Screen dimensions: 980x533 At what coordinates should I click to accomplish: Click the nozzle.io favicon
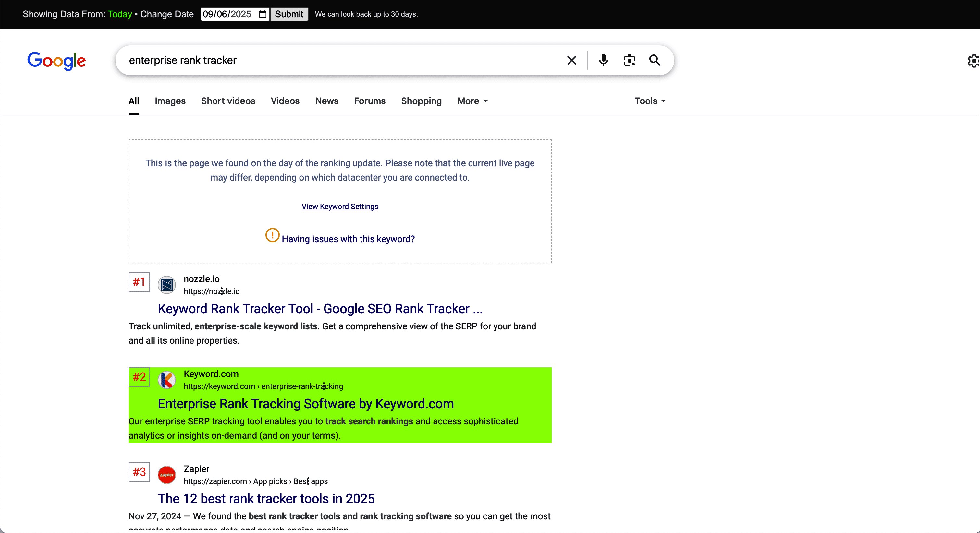point(166,285)
